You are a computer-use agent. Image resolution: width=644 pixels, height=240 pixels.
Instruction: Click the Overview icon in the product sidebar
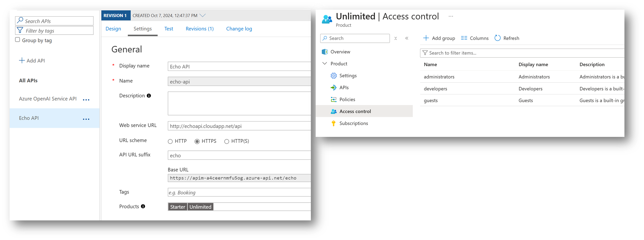[325, 52]
